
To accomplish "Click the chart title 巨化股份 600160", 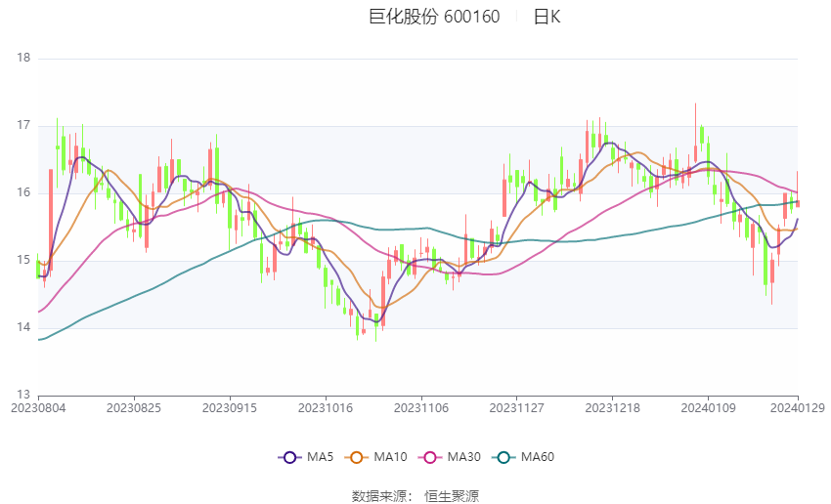I will [x=434, y=17].
